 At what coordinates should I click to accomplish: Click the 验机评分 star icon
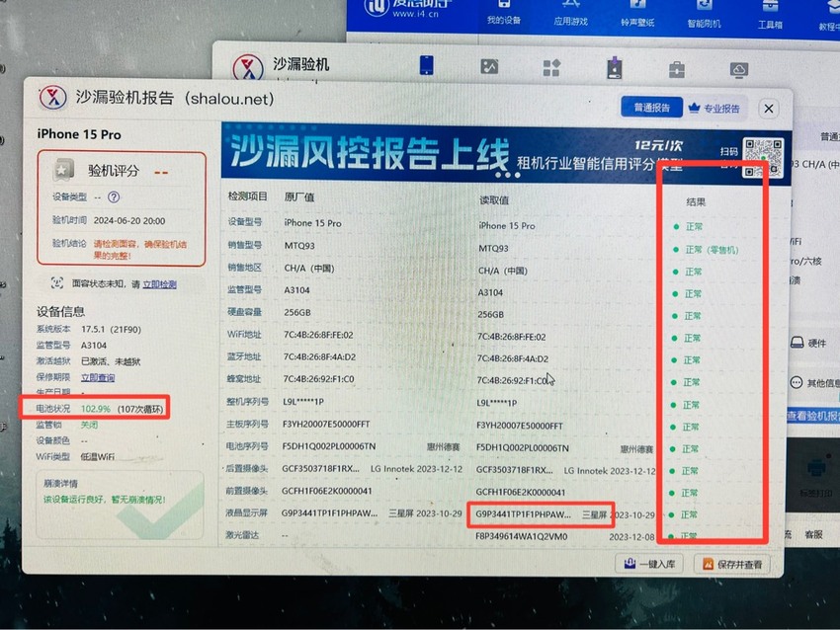(x=64, y=170)
